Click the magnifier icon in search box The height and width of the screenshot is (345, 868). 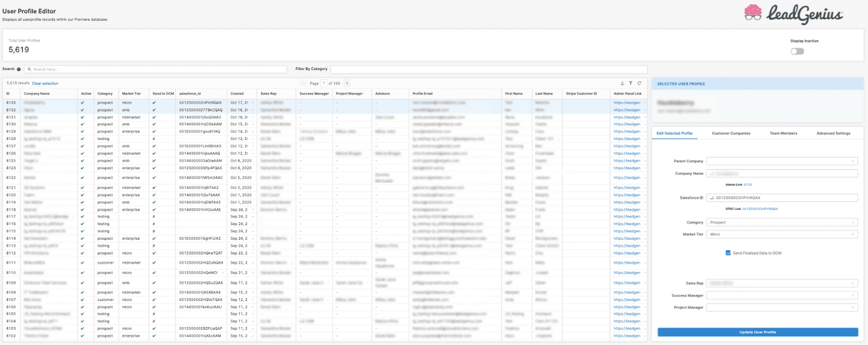tap(29, 69)
